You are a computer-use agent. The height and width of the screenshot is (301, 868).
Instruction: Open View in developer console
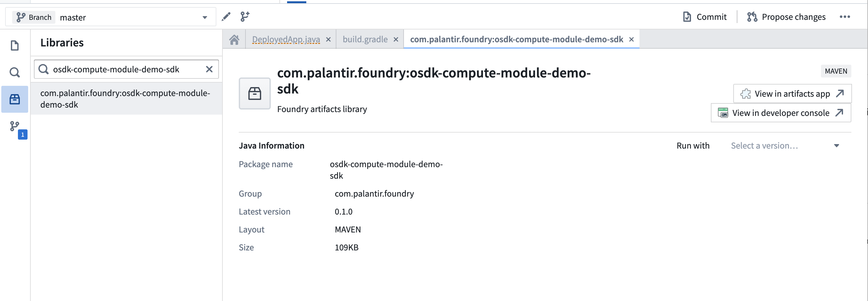pyautogui.click(x=780, y=113)
